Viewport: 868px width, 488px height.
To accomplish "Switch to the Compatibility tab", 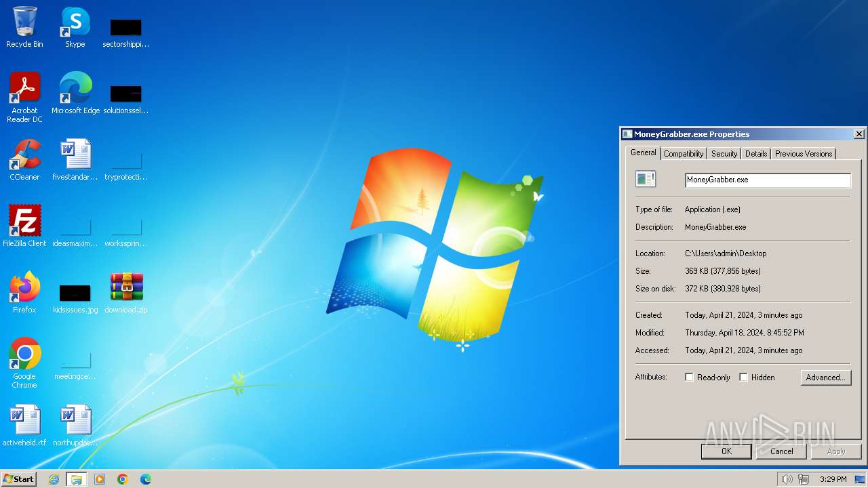I will coord(684,154).
